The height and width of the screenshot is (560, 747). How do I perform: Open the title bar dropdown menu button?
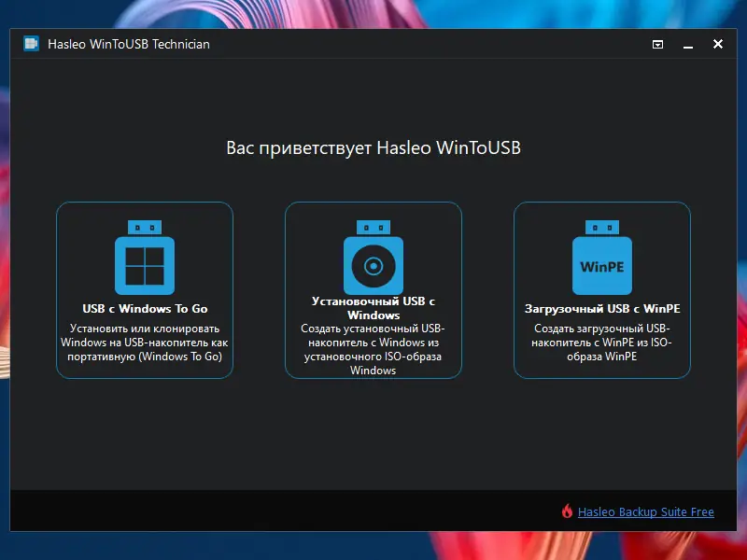pos(657,44)
